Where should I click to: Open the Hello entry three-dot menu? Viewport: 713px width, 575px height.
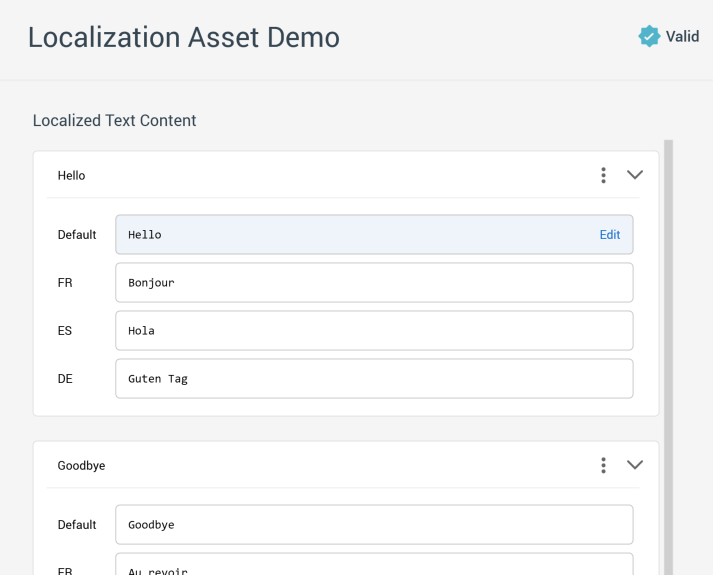[x=603, y=175]
